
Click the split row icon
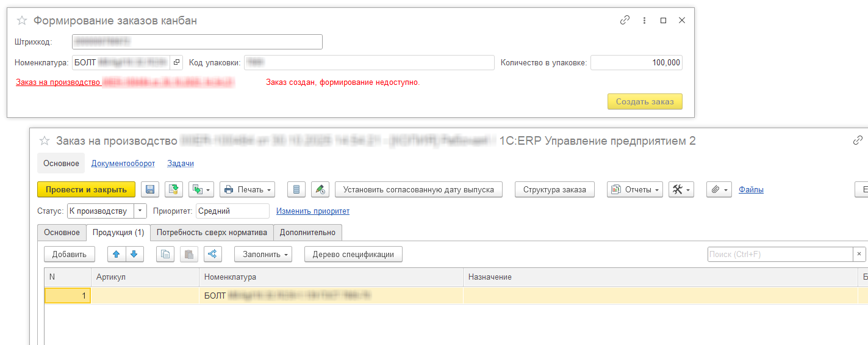point(212,254)
